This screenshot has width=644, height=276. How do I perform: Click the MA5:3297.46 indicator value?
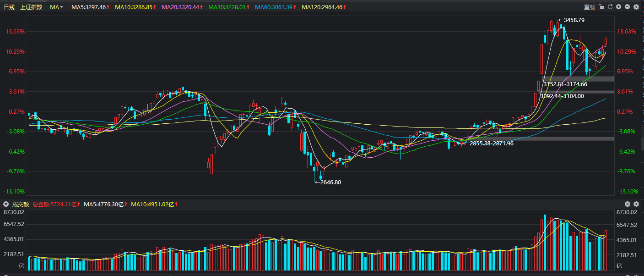tap(91, 7)
